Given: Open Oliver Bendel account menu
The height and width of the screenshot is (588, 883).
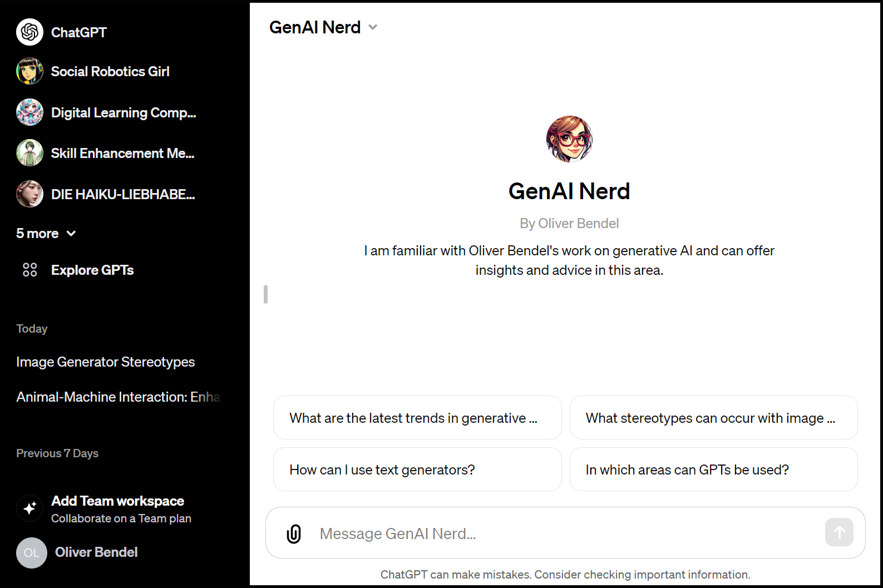Looking at the screenshot, I should click(77, 552).
